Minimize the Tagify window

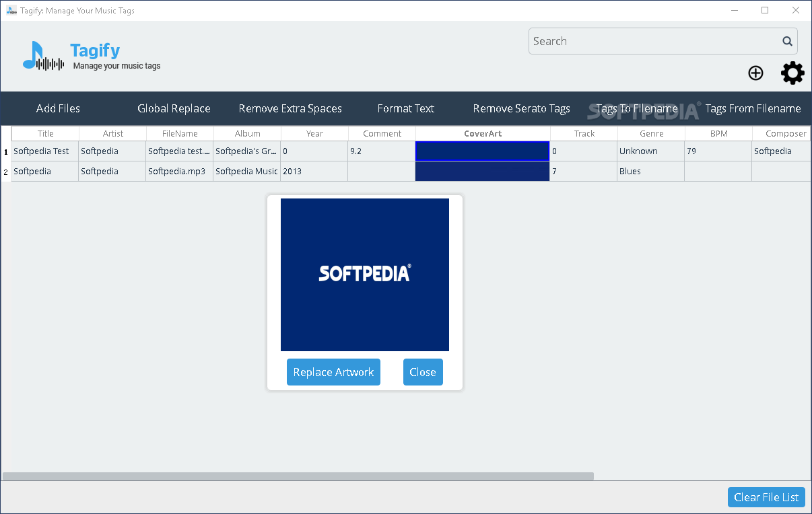tap(735, 10)
